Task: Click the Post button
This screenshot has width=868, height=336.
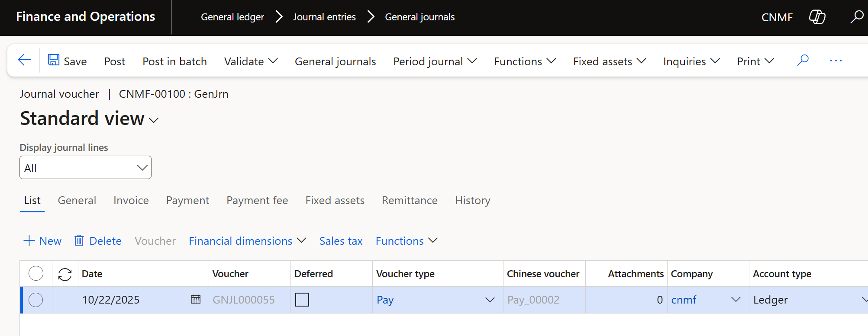Action: tap(114, 61)
